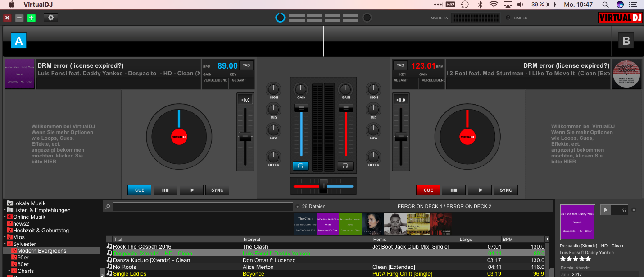Click the TAB button on deck B

pyautogui.click(x=401, y=65)
